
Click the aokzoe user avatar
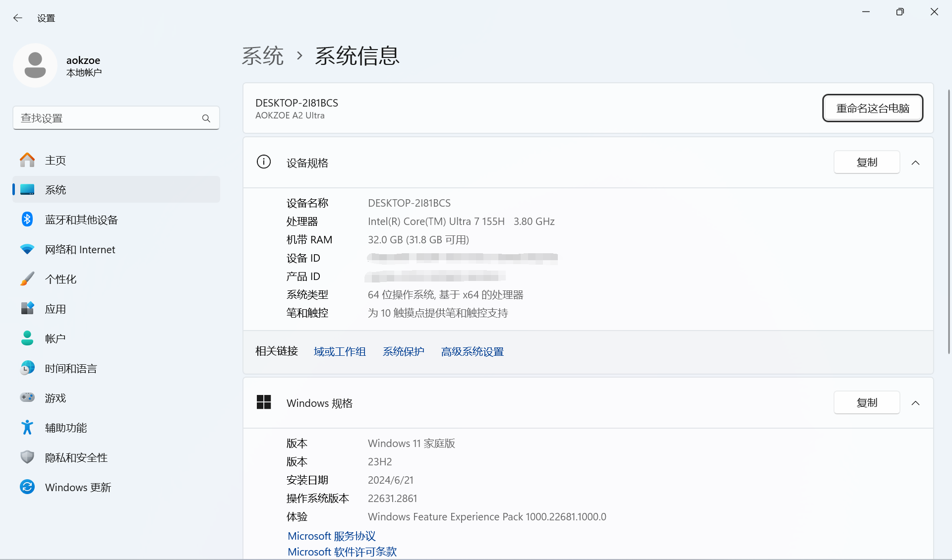tap(35, 65)
